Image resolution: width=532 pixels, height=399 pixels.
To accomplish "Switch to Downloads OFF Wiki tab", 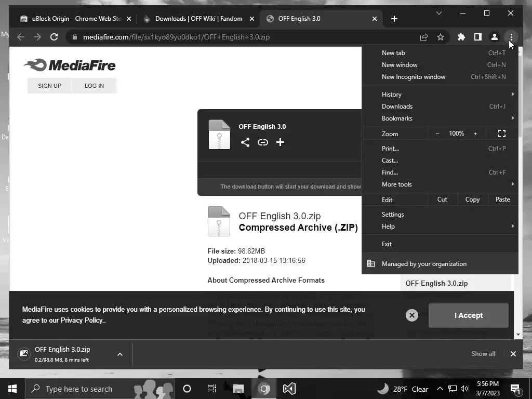I will click(x=198, y=19).
